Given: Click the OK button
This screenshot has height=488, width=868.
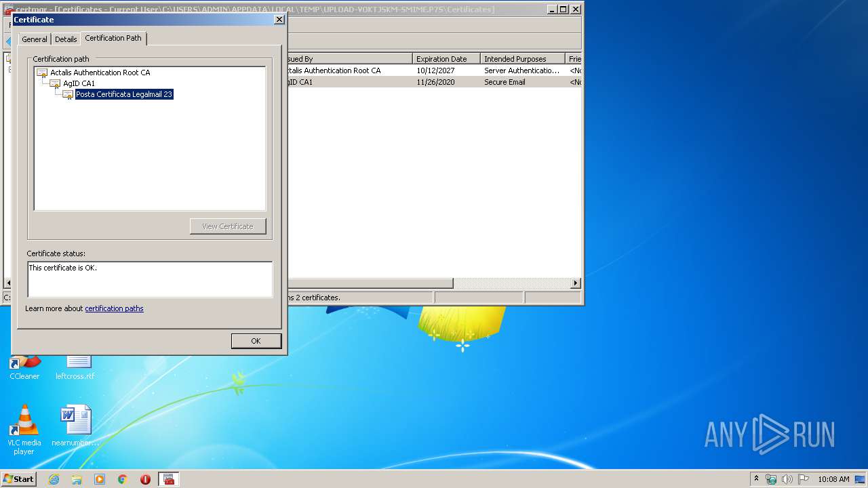Looking at the screenshot, I should [256, 341].
